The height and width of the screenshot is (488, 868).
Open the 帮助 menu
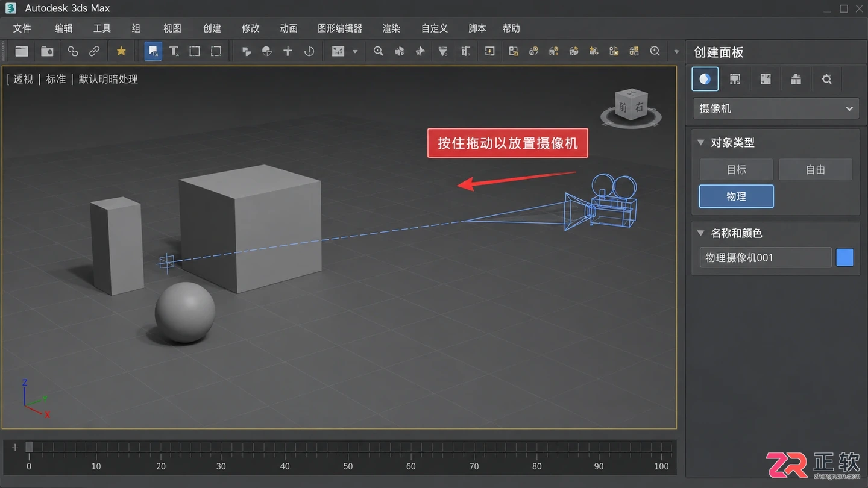click(511, 28)
